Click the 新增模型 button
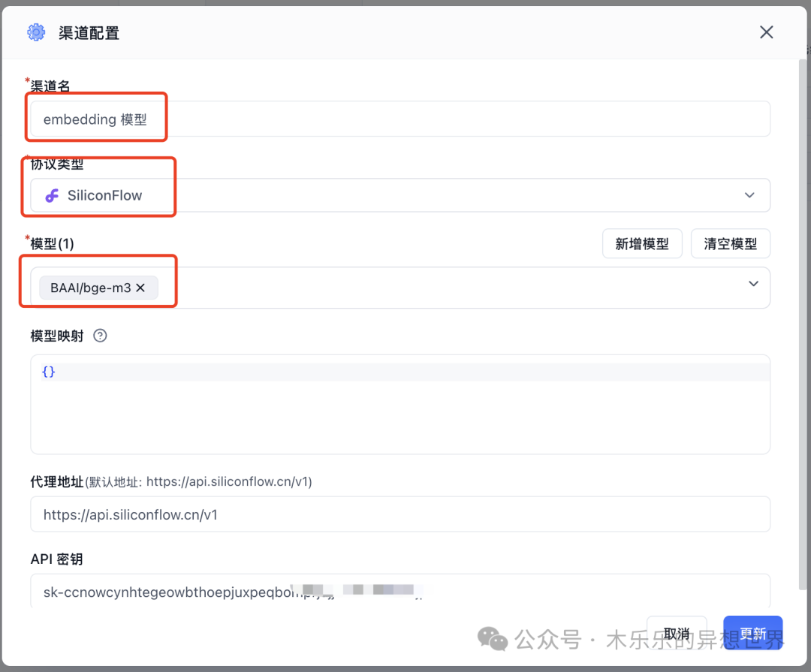This screenshot has height=672, width=811. (642, 243)
